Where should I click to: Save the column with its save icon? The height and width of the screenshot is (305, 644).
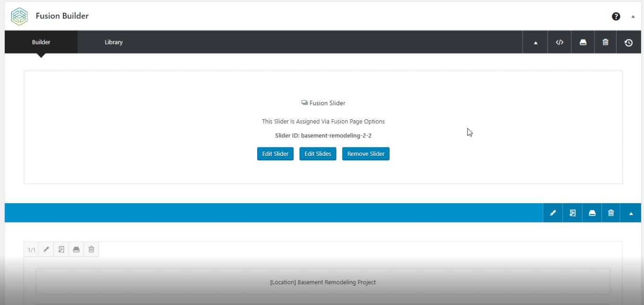(76, 250)
